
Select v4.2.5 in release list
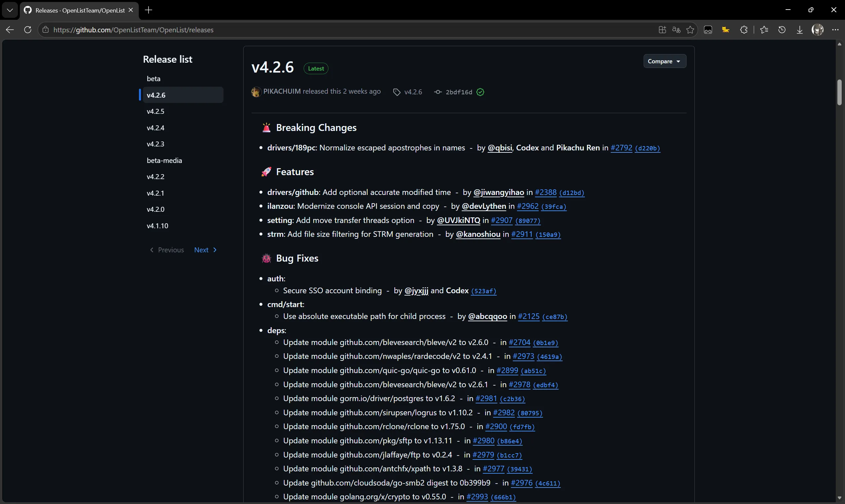[x=183, y=111]
